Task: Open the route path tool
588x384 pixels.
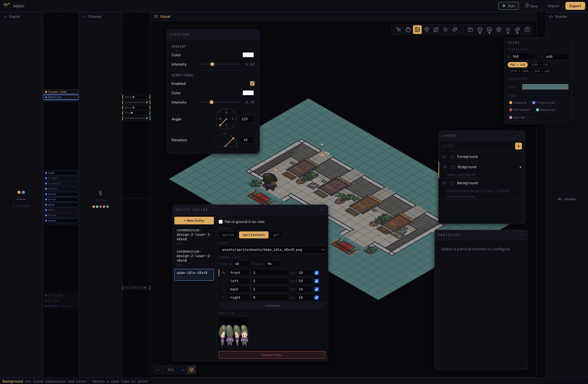Action: (436, 30)
